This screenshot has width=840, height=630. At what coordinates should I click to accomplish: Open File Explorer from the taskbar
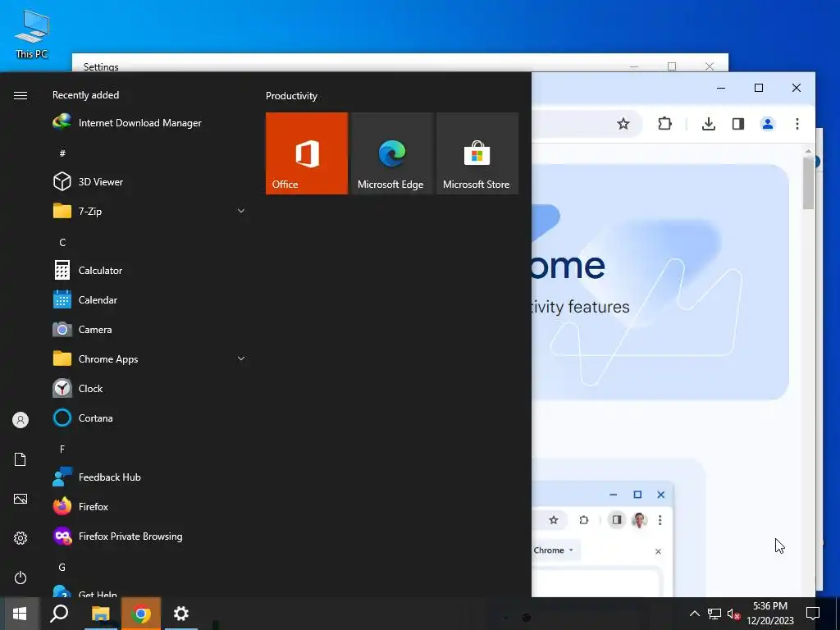click(100, 614)
